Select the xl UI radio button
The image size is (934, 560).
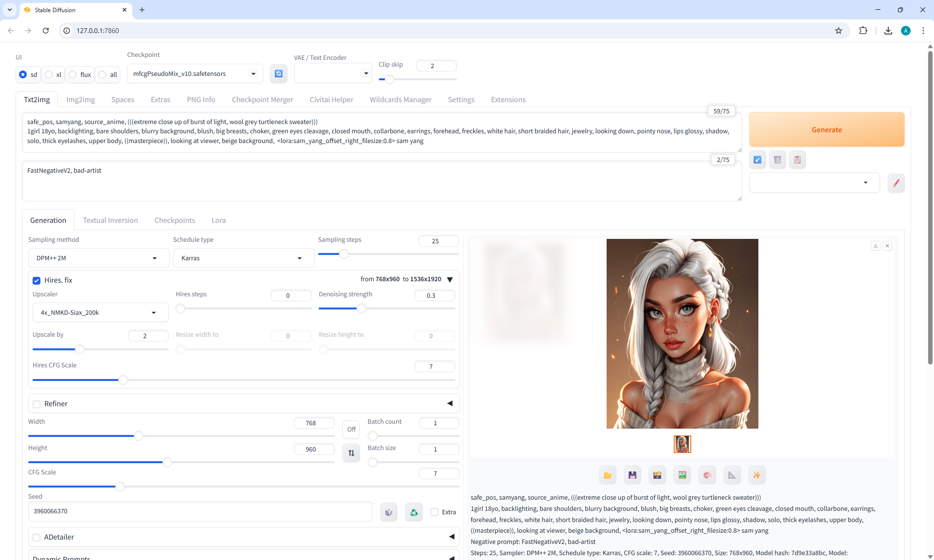click(49, 74)
